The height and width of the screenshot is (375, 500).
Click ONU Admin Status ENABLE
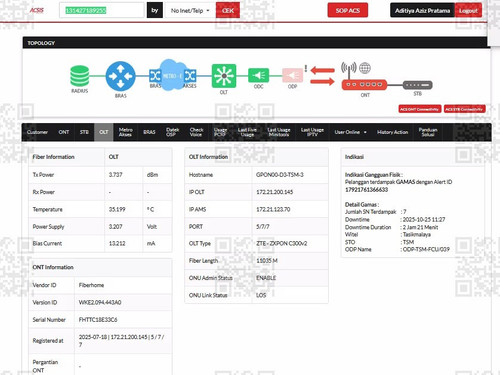[266, 278]
